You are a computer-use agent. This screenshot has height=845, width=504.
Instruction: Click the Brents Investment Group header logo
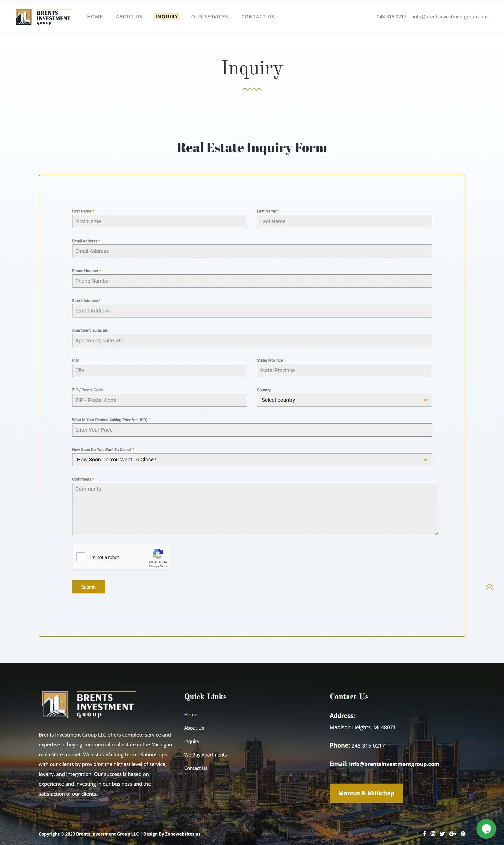[44, 17]
